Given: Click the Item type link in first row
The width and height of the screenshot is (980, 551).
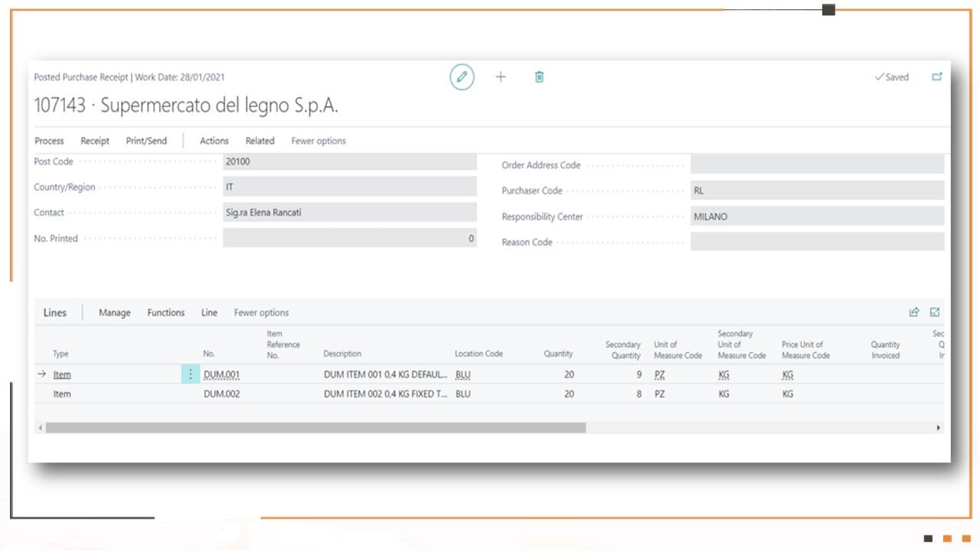Looking at the screenshot, I should point(62,374).
